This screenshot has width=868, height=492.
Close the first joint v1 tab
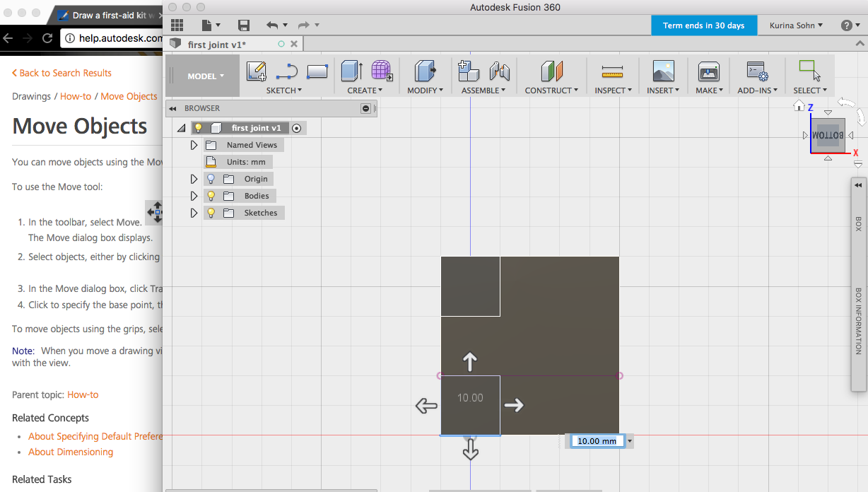pyautogui.click(x=295, y=44)
